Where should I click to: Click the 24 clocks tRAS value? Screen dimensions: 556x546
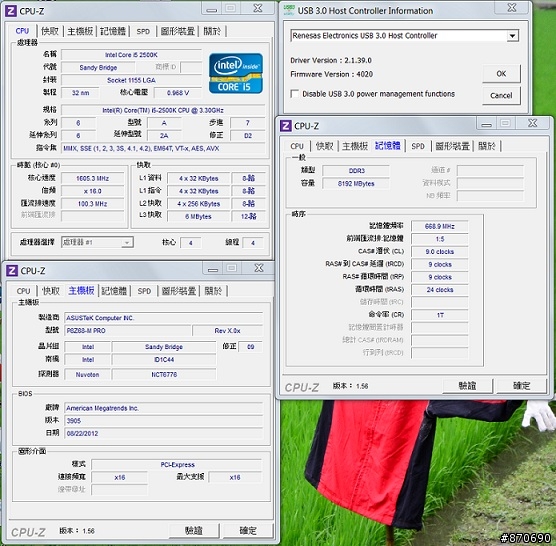[x=440, y=290]
